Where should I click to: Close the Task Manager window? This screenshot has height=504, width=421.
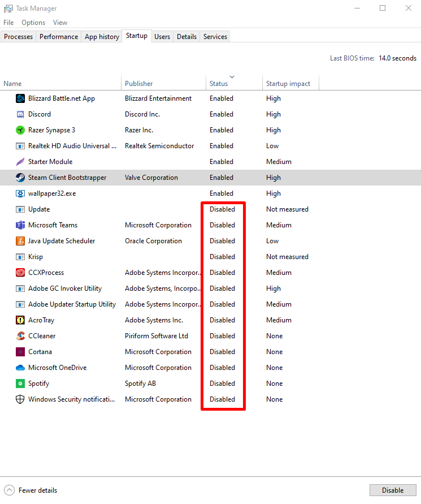pyautogui.click(x=408, y=8)
